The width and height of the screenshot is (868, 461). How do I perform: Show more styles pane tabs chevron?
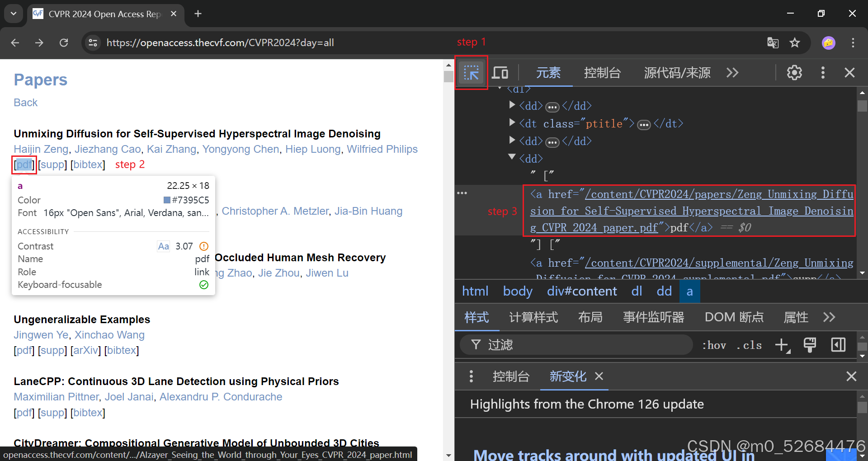coord(829,317)
